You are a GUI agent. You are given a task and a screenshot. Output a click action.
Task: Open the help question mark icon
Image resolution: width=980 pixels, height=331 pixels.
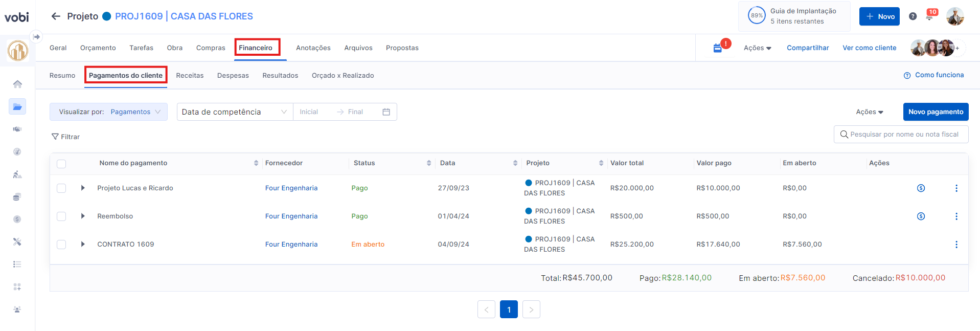coord(913,16)
